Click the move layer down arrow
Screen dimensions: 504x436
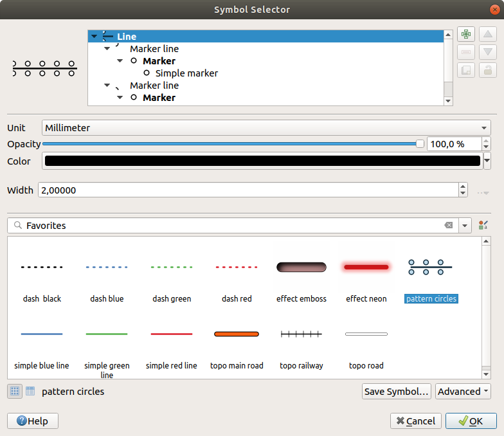click(x=488, y=52)
